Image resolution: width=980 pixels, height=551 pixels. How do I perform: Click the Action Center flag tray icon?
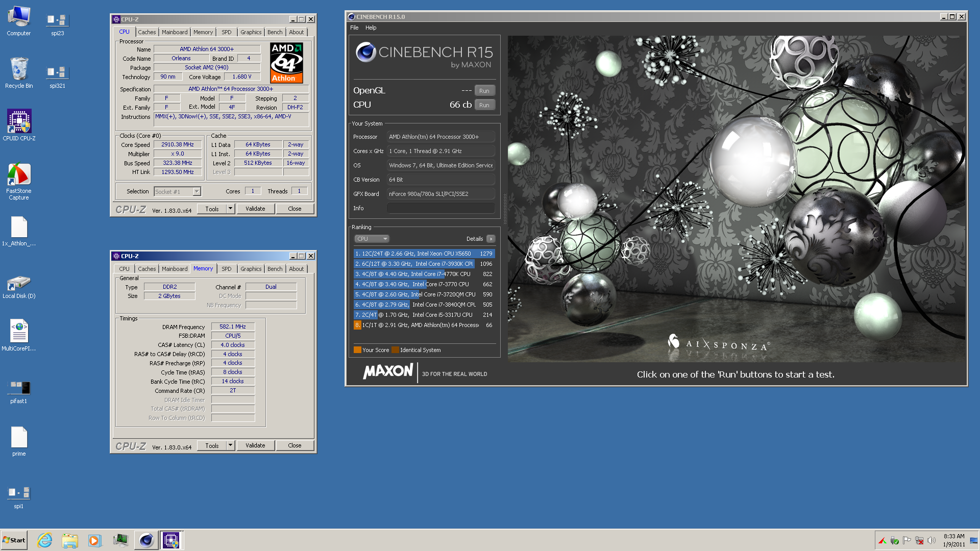pyautogui.click(x=907, y=540)
